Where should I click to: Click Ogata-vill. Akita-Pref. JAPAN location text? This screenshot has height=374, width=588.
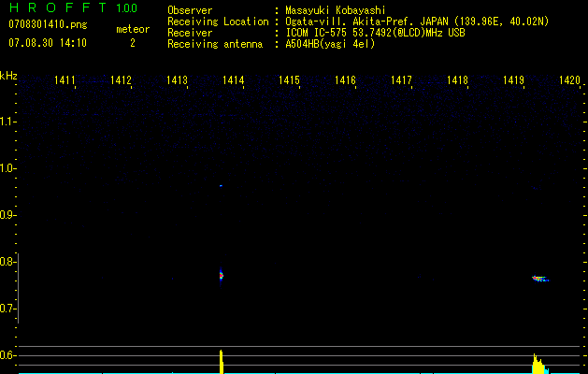[417, 22]
